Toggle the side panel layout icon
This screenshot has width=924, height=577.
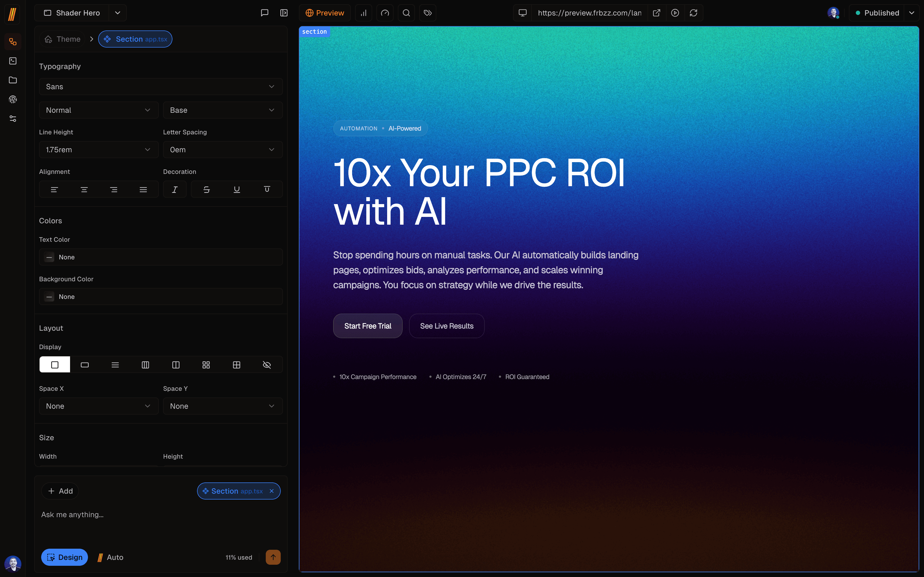[x=284, y=13]
